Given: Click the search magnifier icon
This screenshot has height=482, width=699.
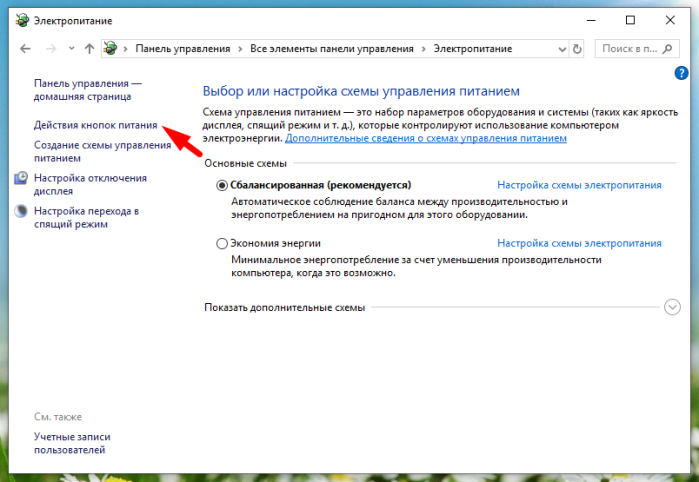Looking at the screenshot, I should pos(667,49).
